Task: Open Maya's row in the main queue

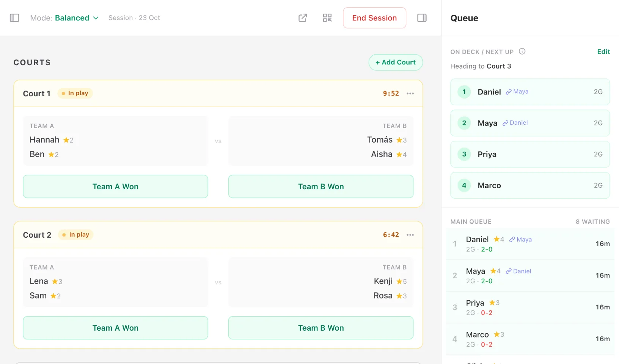Action: pyautogui.click(x=530, y=276)
